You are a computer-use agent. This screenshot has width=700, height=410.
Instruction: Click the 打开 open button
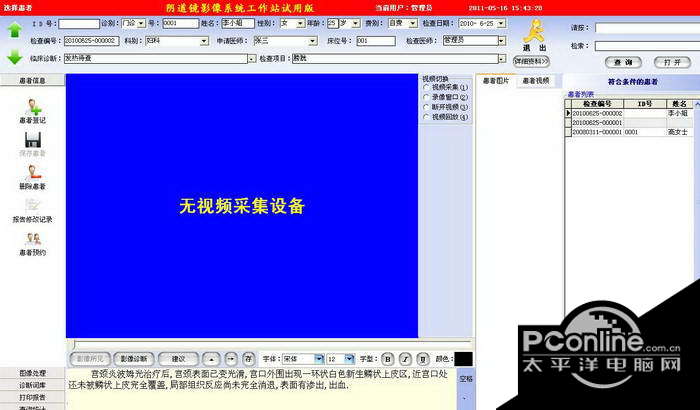(672, 63)
